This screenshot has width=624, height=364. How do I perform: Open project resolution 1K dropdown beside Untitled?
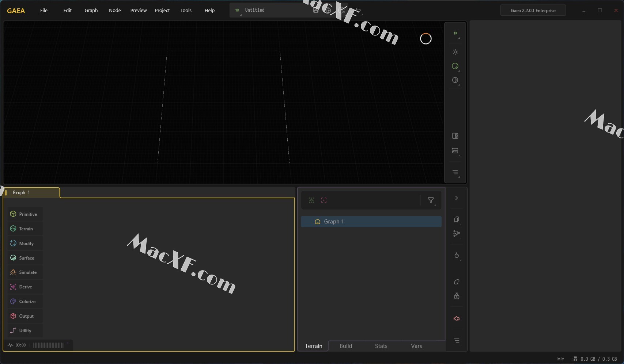pos(237,10)
